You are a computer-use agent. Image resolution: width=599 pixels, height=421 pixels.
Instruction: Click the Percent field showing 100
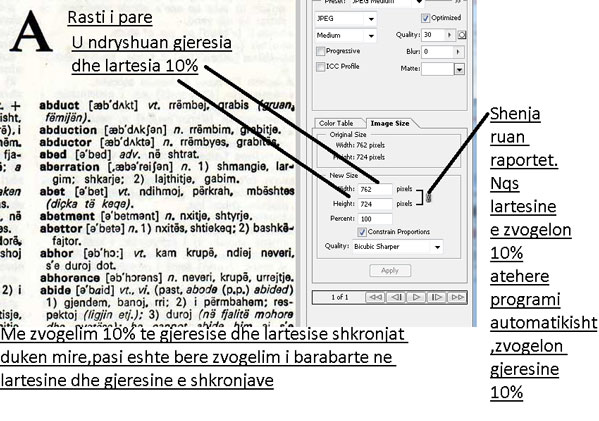click(375, 219)
